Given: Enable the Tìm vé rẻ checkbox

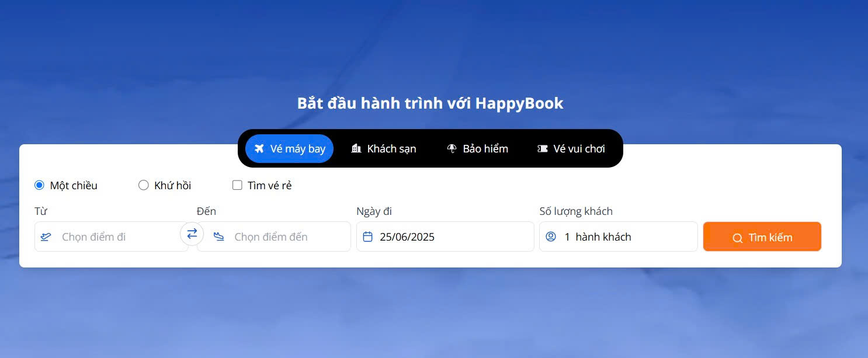Looking at the screenshot, I should [237, 185].
